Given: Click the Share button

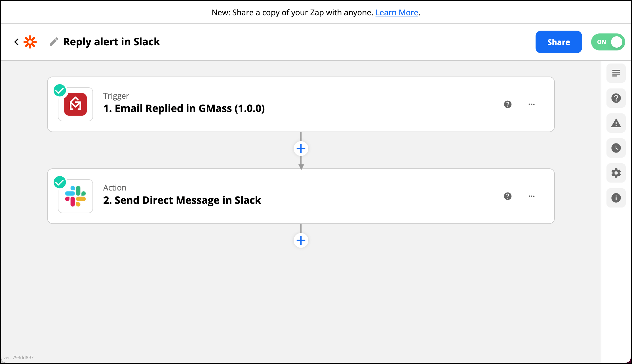Looking at the screenshot, I should click(559, 42).
